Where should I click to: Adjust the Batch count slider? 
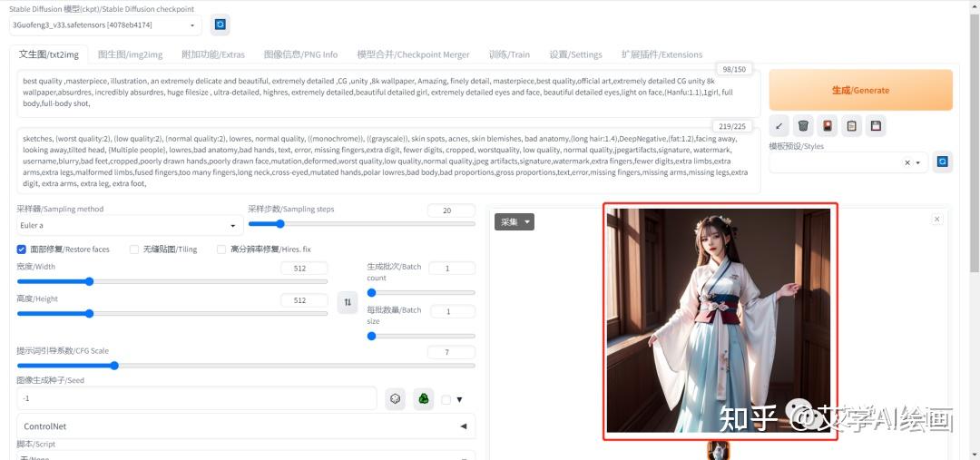(x=421, y=292)
